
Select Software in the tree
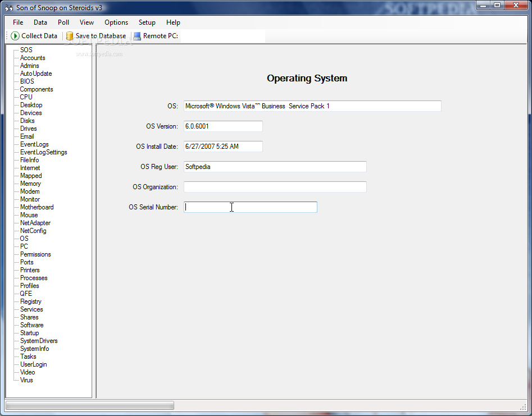point(32,325)
